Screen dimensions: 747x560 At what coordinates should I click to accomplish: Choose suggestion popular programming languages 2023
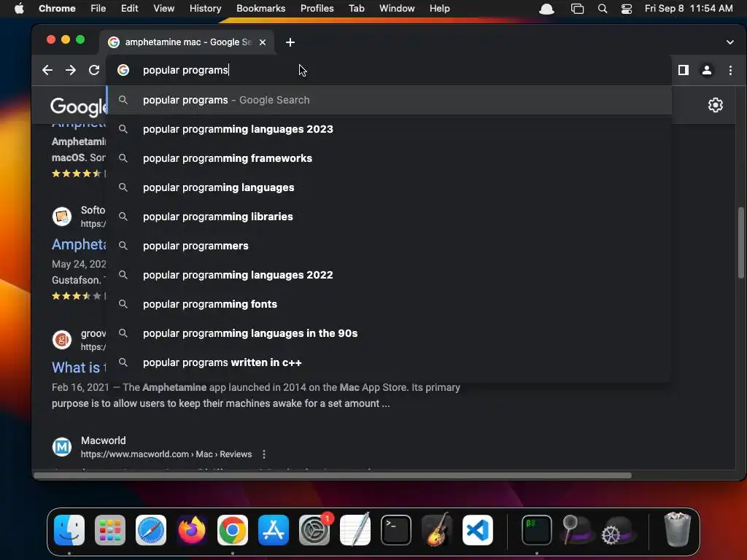(x=389, y=129)
